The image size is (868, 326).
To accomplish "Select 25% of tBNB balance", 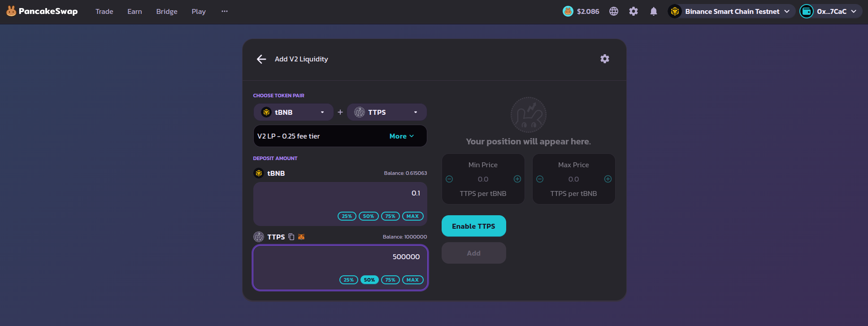I will pyautogui.click(x=347, y=216).
